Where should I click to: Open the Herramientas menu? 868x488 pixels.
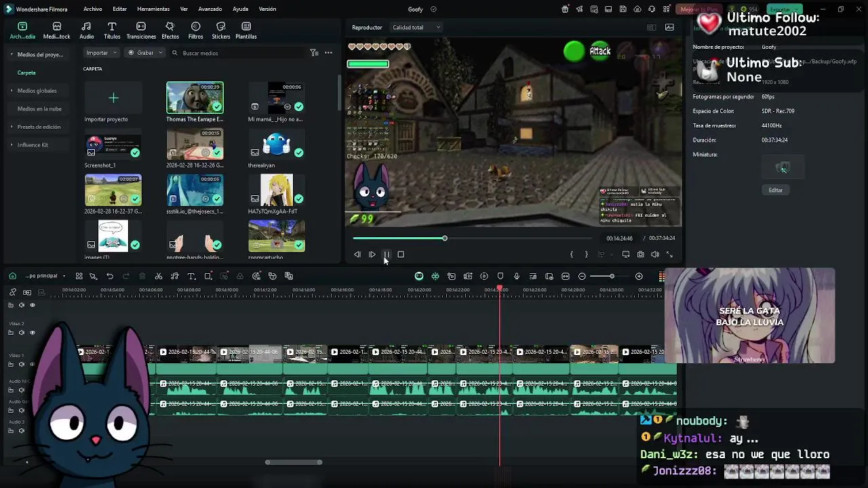[x=153, y=9]
